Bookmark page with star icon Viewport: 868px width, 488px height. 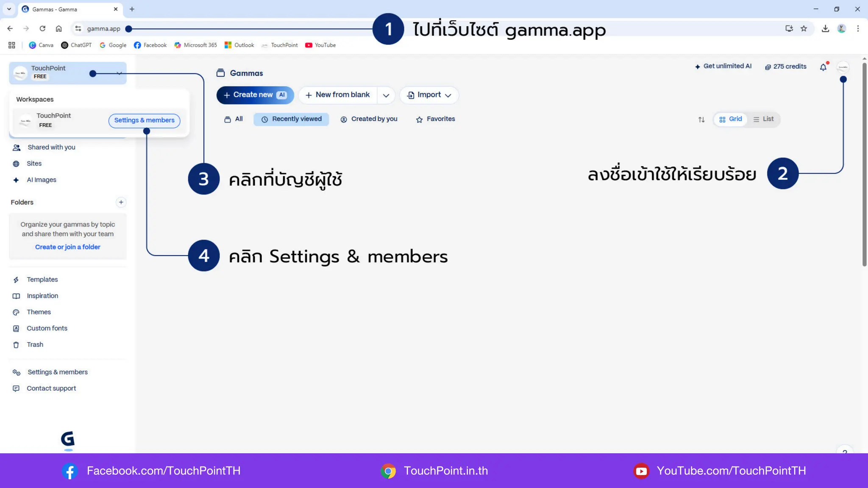804,29
